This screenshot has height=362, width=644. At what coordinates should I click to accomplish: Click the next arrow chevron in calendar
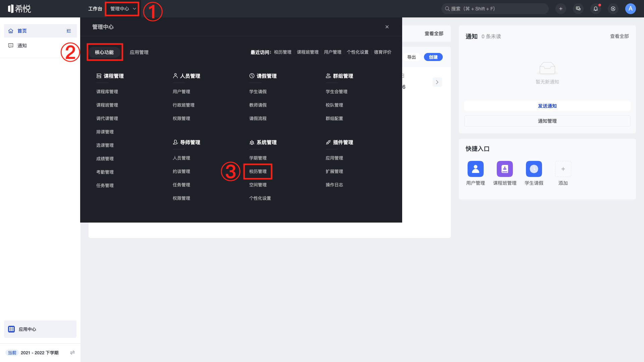437,82
